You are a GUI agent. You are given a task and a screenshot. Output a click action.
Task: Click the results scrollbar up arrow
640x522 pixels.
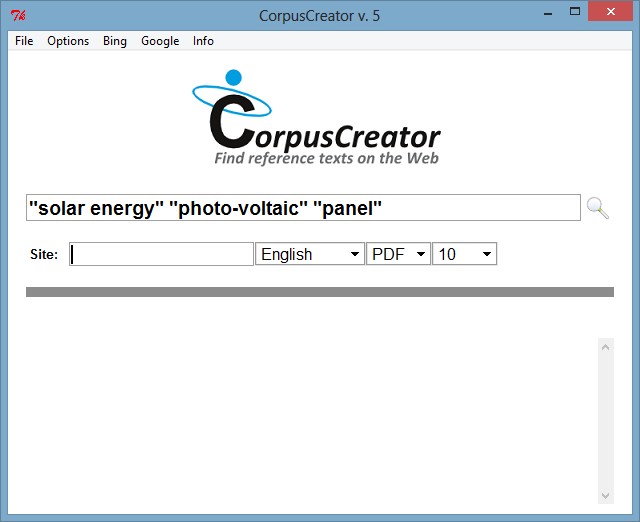tap(606, 347)
